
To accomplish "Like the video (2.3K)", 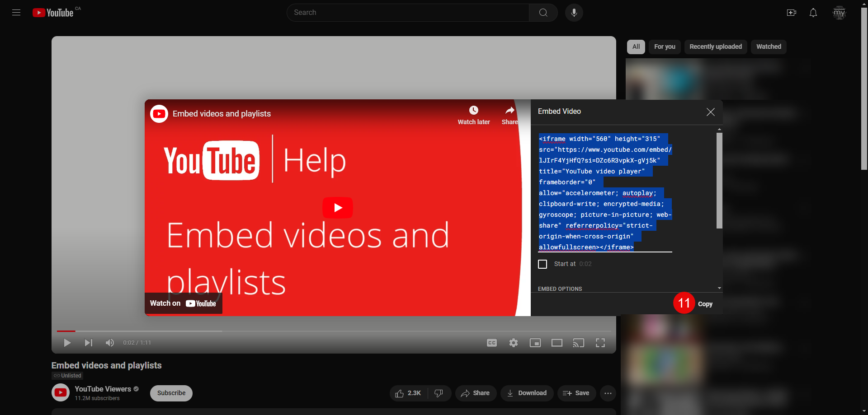I will (409, 393).
